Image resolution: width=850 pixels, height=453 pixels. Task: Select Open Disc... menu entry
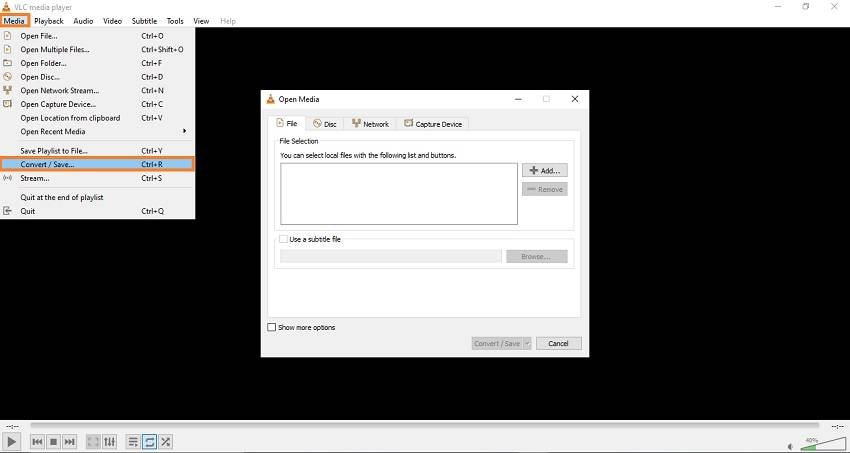[97, 77]
